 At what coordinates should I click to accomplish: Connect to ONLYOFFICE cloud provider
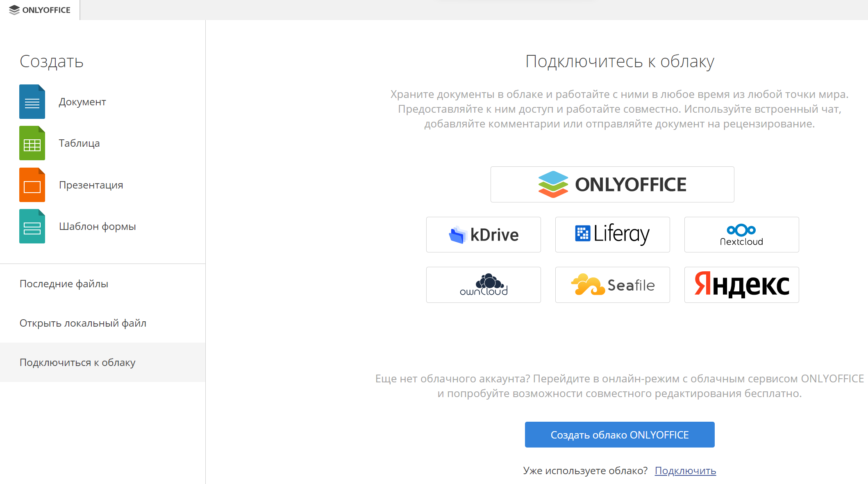[612, 184]
